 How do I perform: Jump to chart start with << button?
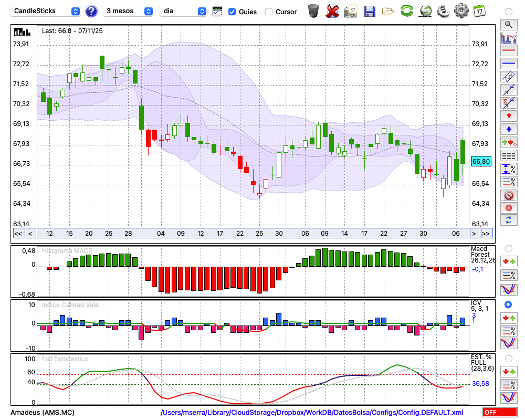tap(18, 234)
